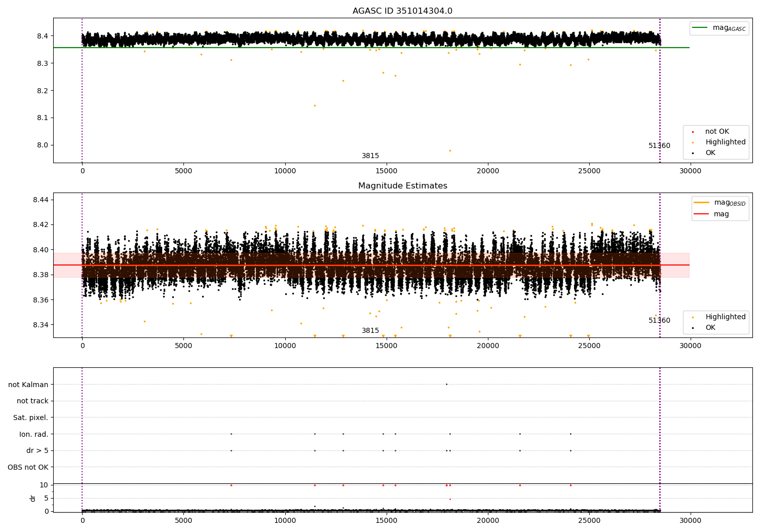
Task: Click "Highlighted" legend entry in top plot
Action: pos(718,142)
